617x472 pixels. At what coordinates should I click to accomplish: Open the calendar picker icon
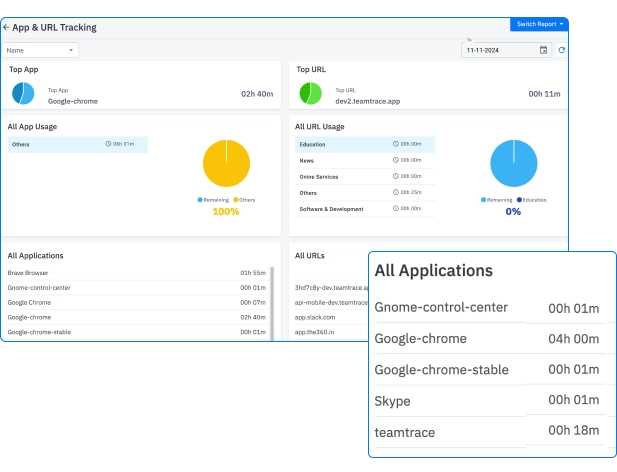pos(544,50)
